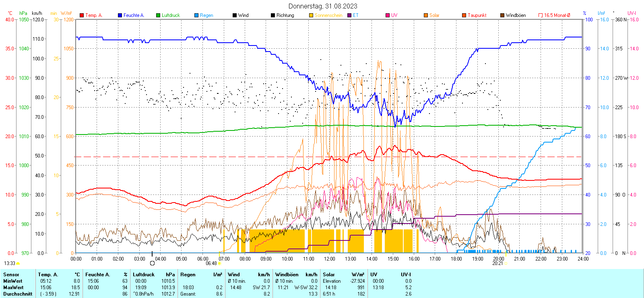Click the Durchschnitt row label

[18, 294]
